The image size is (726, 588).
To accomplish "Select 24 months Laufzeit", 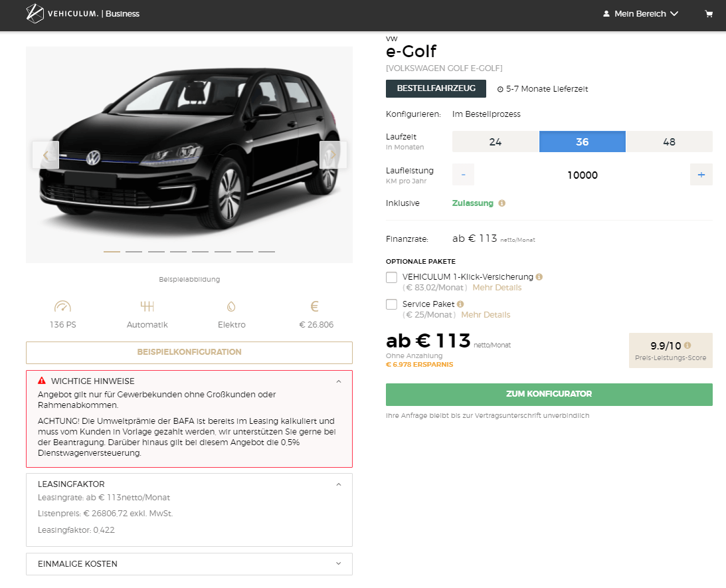I will 496,142.
